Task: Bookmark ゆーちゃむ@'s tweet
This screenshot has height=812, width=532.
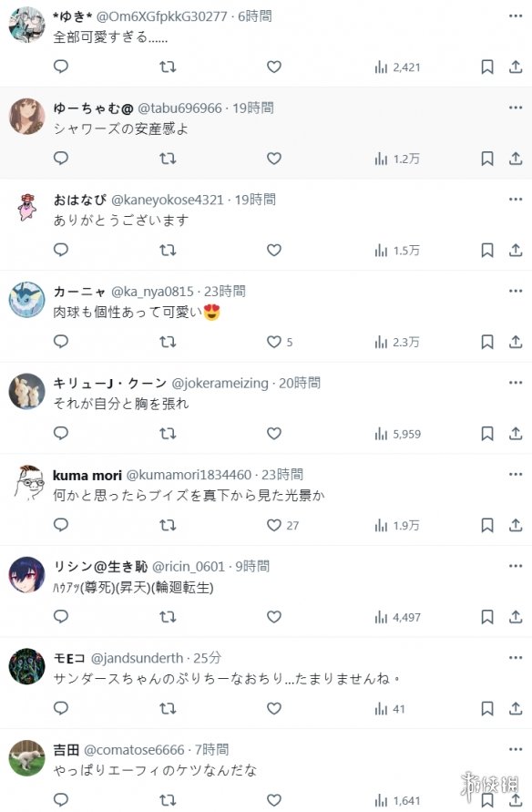Action: coord(486,158)
